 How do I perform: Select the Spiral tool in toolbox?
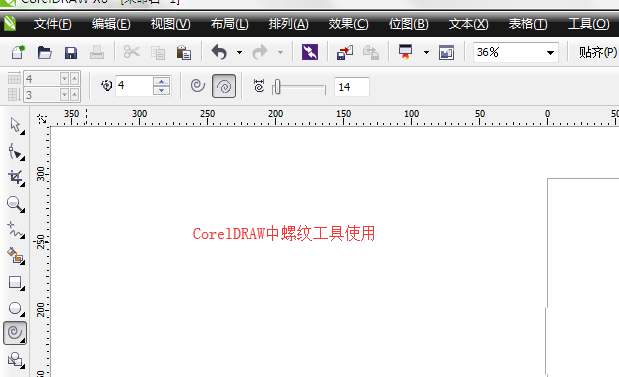tap(15, 333)
